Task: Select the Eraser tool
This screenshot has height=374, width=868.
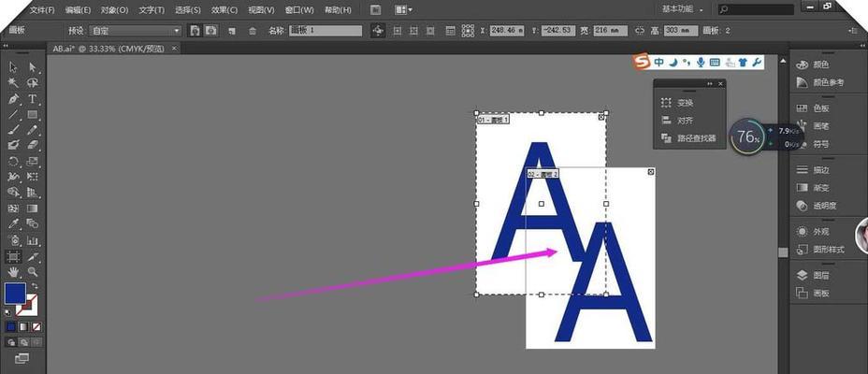Action: pyautogui.click(x=33, y=146)
